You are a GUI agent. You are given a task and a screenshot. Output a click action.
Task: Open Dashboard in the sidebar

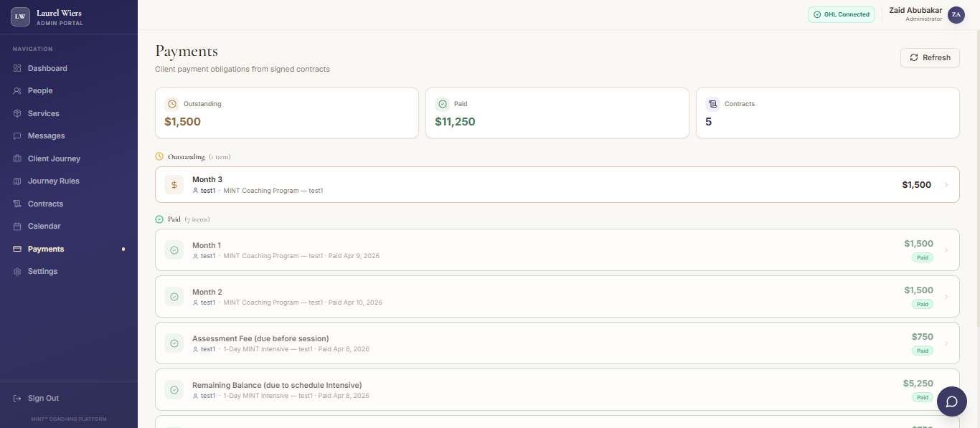47,69
